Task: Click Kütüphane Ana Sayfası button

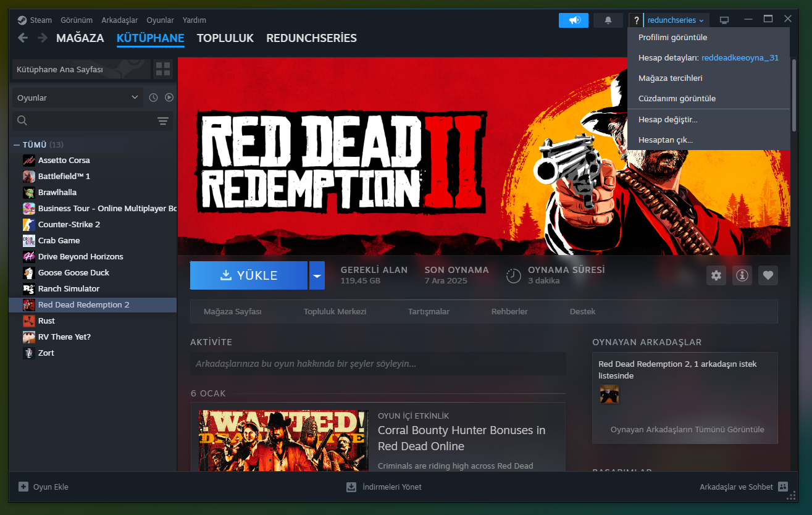Action: [x=82, y=69]
